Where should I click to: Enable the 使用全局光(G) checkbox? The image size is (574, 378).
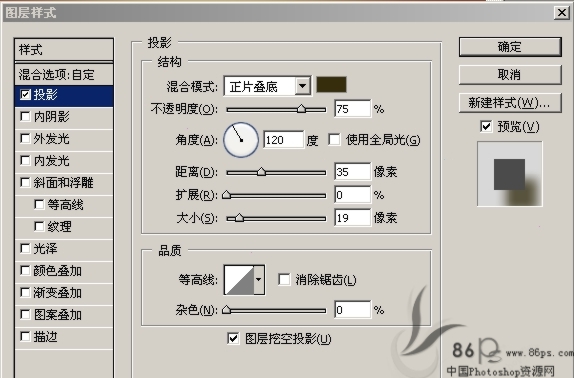334,139
